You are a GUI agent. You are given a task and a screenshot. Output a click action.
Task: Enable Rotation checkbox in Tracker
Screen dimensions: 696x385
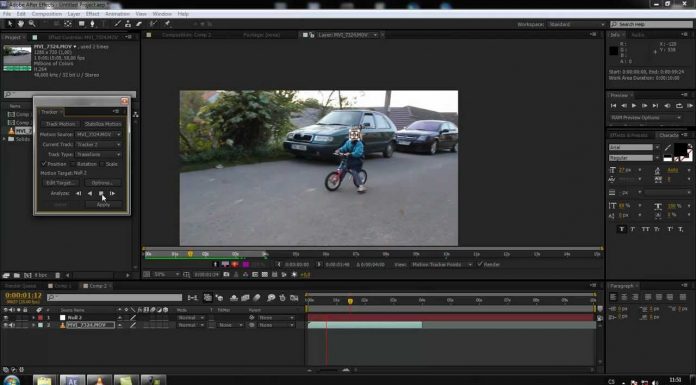pos(73,164)
